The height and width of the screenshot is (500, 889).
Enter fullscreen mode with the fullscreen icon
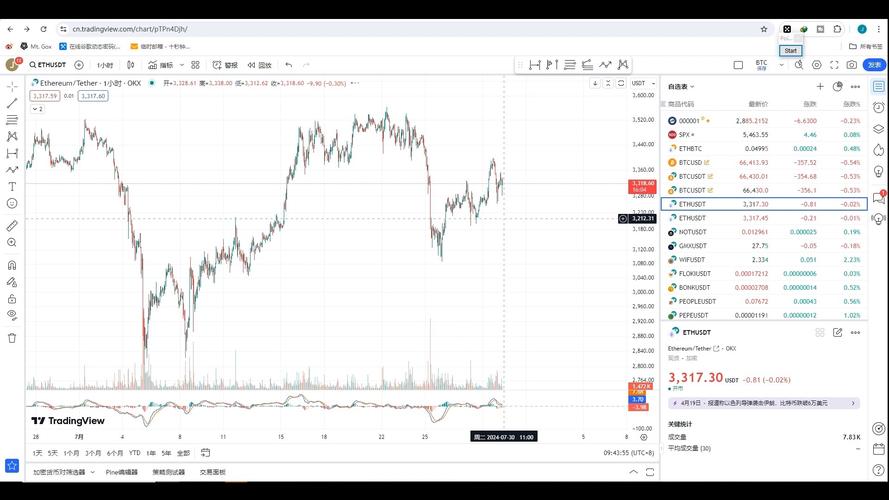833,65
